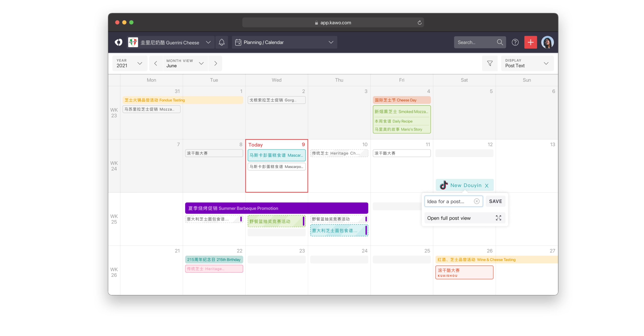Create new content with the red plus icon
This screenshot has width=644, height=336.
pos(530,42)
